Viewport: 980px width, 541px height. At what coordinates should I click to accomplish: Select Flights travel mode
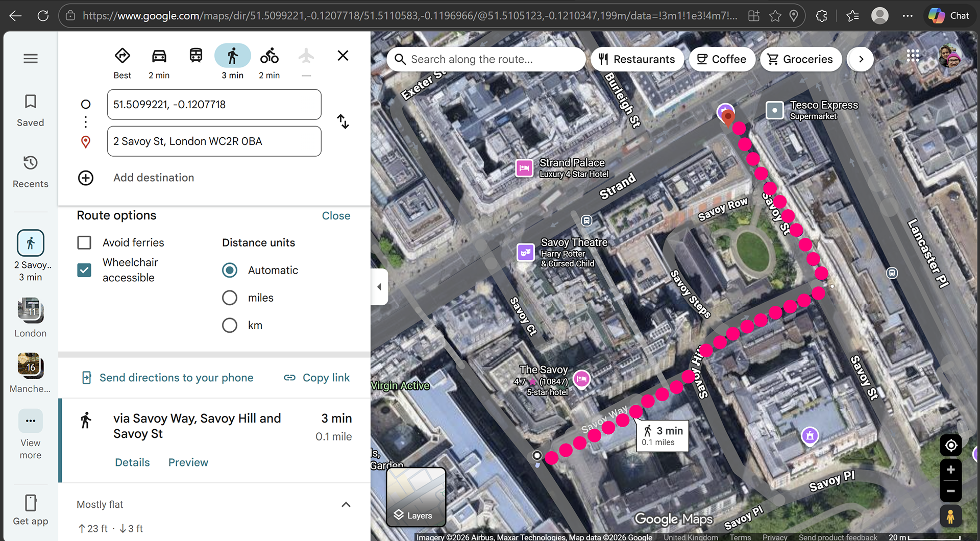click(306, 63)
